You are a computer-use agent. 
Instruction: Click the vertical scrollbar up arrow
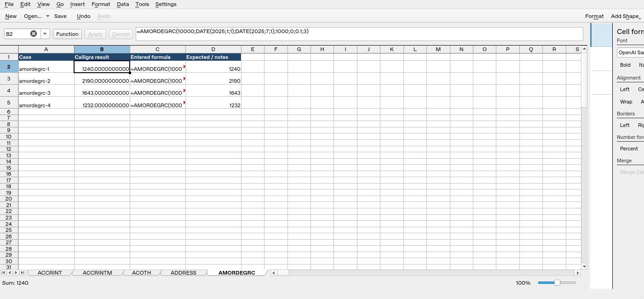(584, 49)
